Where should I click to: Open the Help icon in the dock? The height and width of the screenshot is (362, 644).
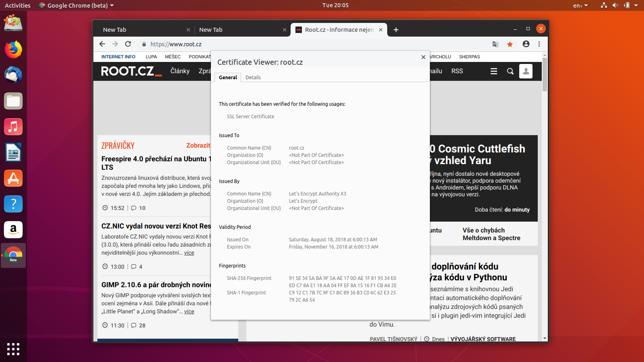coord(13,204)
